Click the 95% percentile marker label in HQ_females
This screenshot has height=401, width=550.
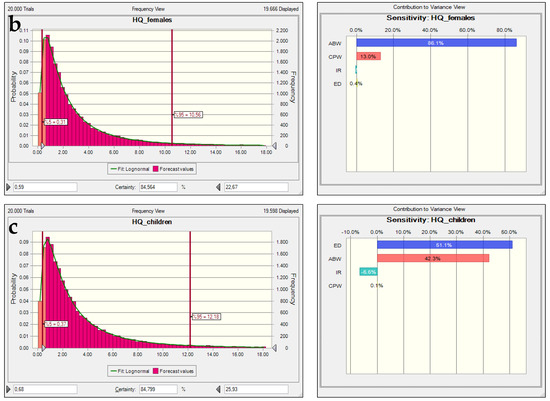188,115
